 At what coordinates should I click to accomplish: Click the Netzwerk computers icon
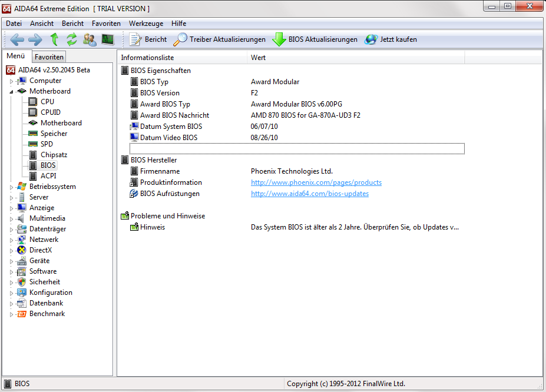coord(22,240)
